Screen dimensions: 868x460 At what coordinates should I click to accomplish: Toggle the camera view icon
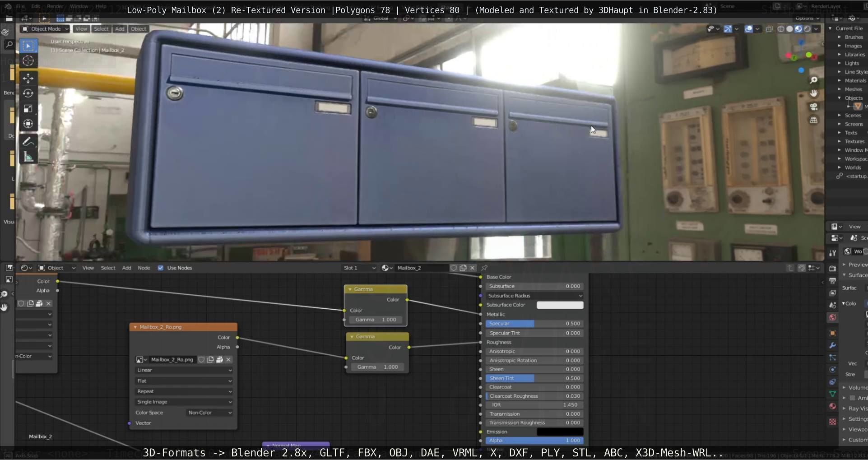click(814, 107)
